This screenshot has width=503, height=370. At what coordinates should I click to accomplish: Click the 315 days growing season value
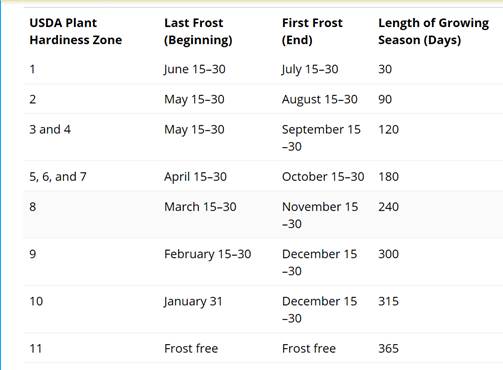pyautogui.click(x=388, y=301)
